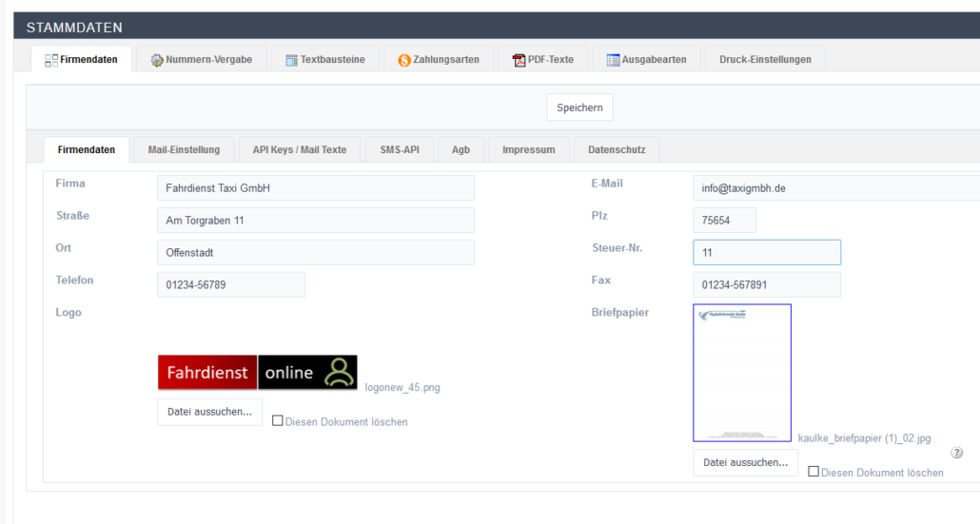Click the gear icon next to Nummern-Vergabe

pyautogui.click(x=157, y=60)
